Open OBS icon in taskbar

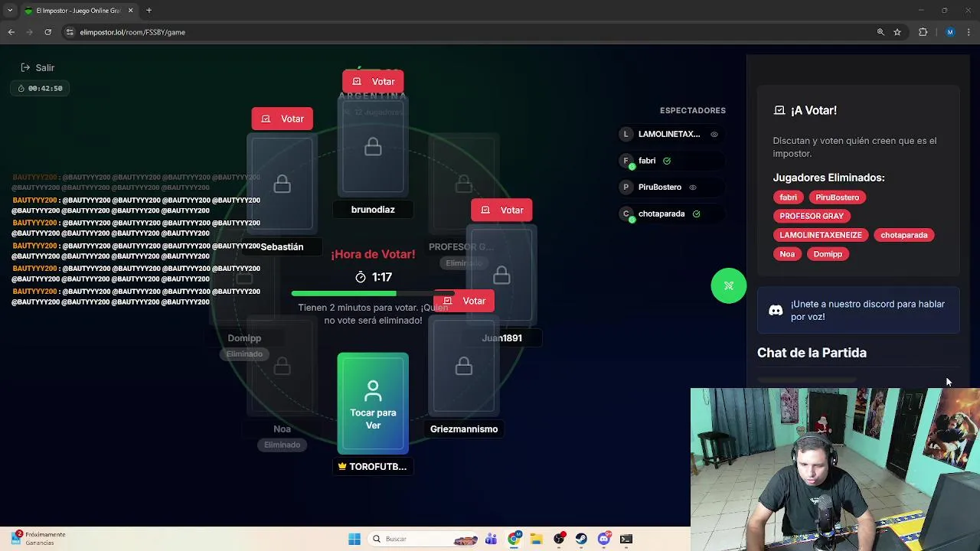point(559,539)
